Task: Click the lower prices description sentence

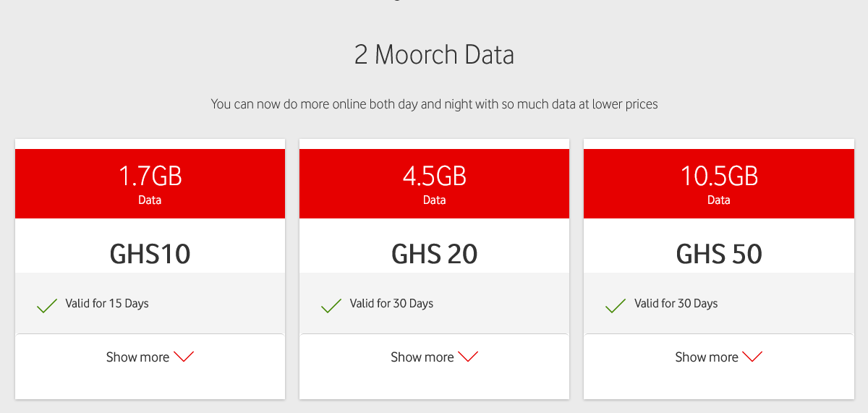Action: click(434, 104)
